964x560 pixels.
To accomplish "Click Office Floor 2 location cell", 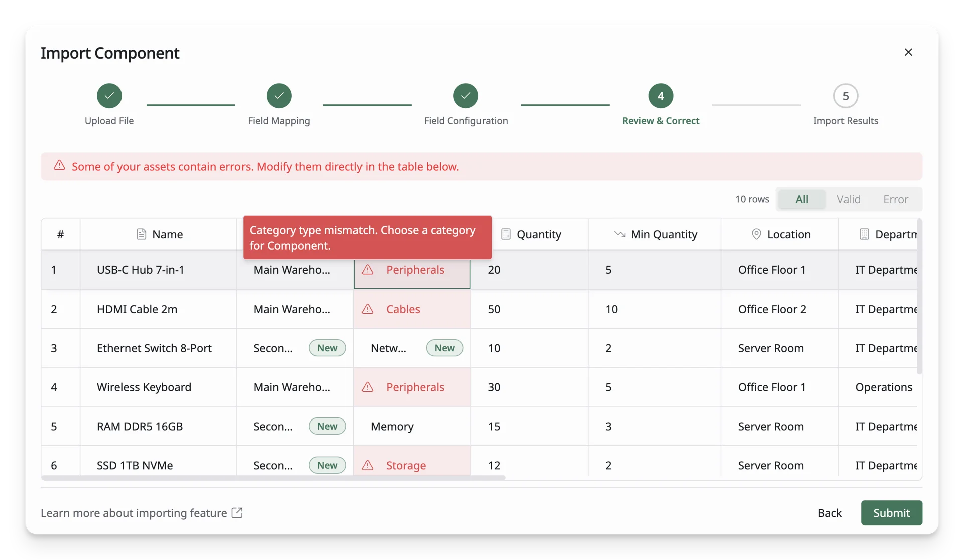I will click(780, 309).
